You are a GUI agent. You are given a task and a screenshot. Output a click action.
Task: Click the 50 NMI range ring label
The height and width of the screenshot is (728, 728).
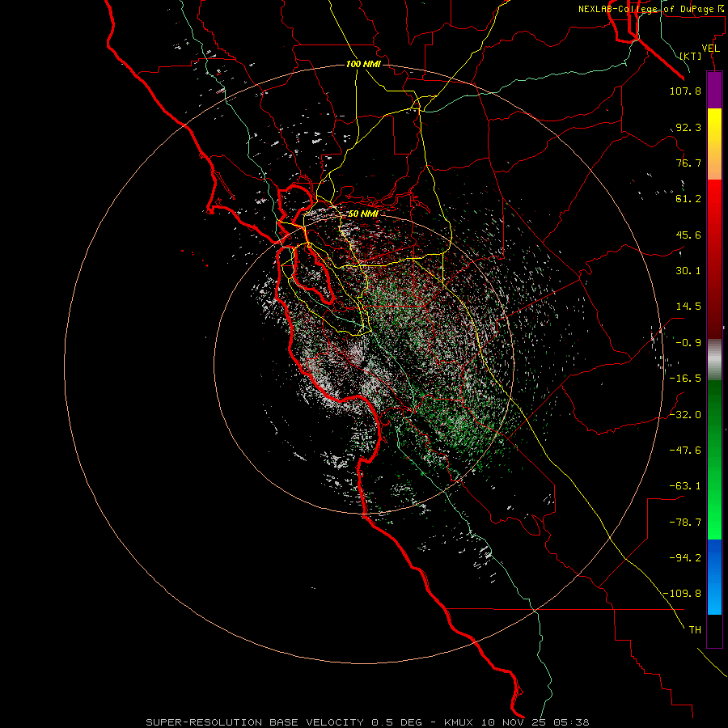point(363,214)
